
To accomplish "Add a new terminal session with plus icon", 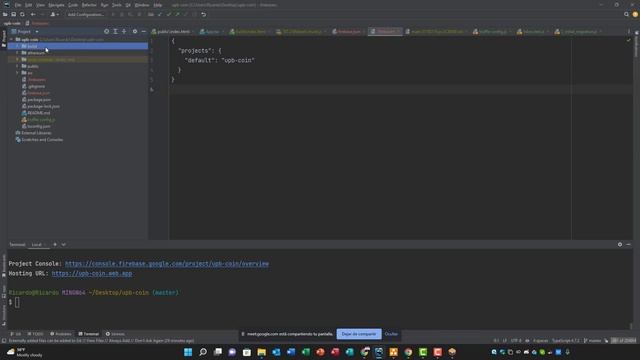I will tap(55, 244).
